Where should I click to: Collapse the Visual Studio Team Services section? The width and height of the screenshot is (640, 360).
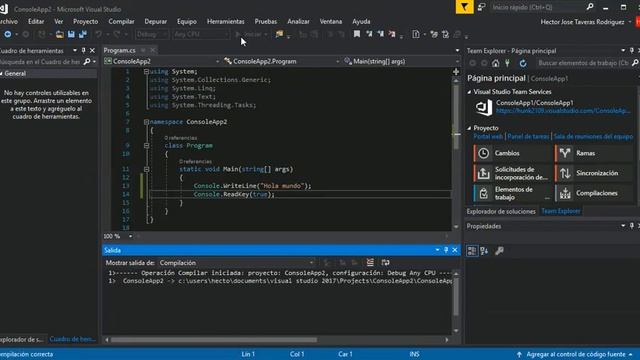point(469,92)
